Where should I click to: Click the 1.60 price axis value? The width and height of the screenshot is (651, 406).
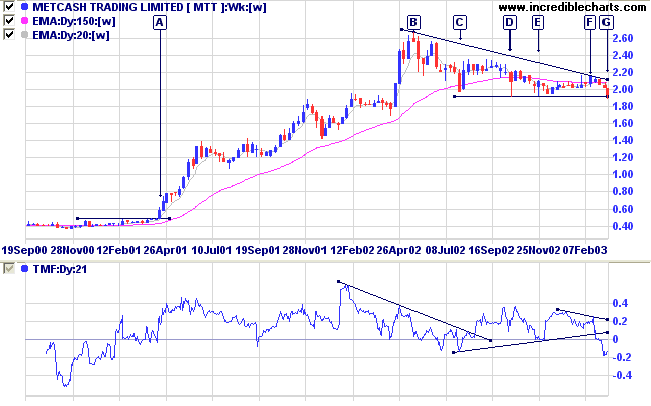coord(623,123)
